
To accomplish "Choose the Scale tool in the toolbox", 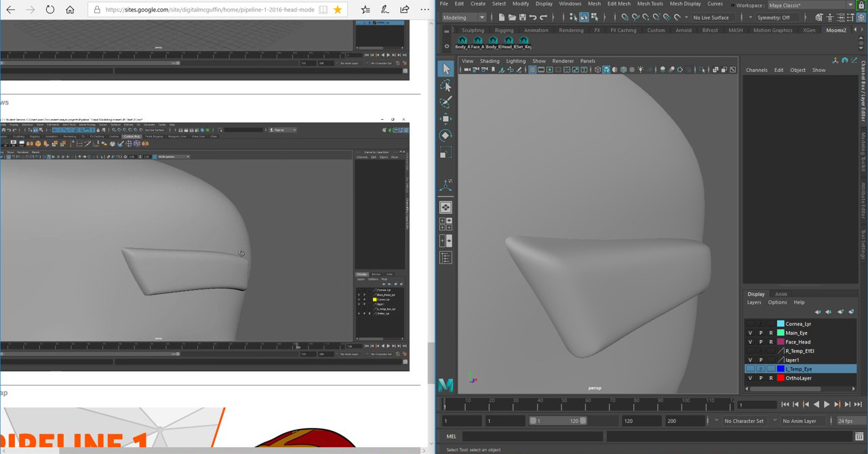I will (446, 153).
